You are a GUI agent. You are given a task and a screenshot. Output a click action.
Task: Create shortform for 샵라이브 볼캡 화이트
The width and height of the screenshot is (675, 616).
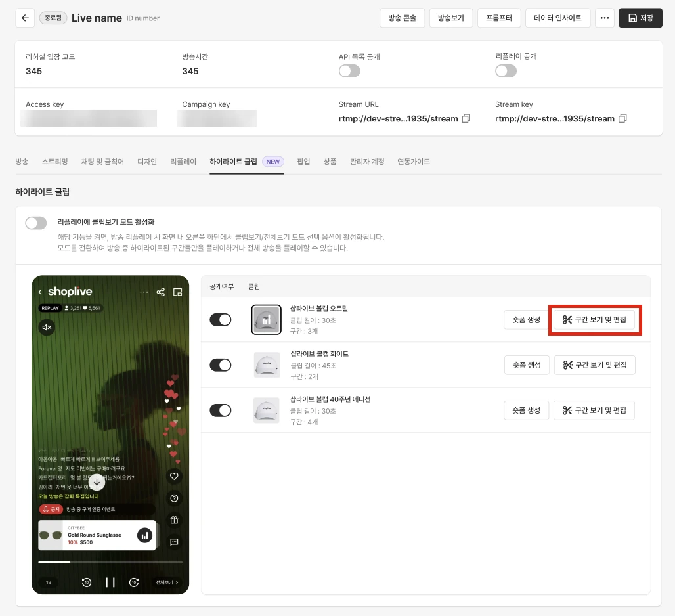point(527,365)
